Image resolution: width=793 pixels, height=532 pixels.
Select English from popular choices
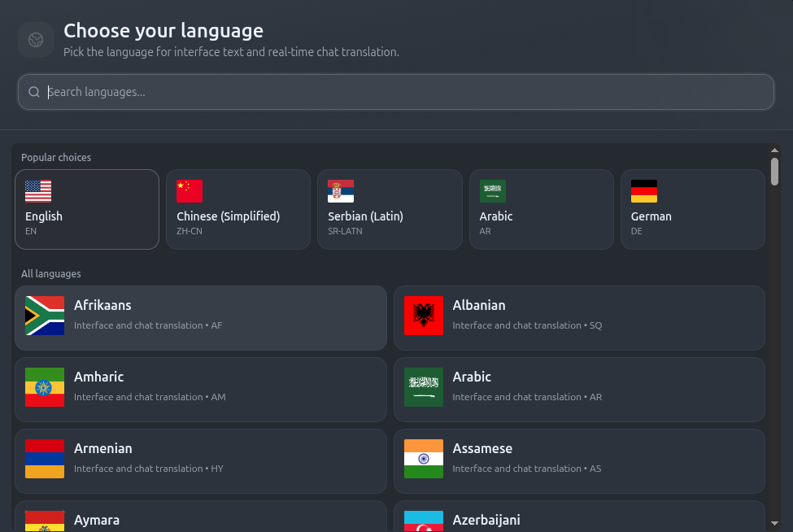click(87, 209)
